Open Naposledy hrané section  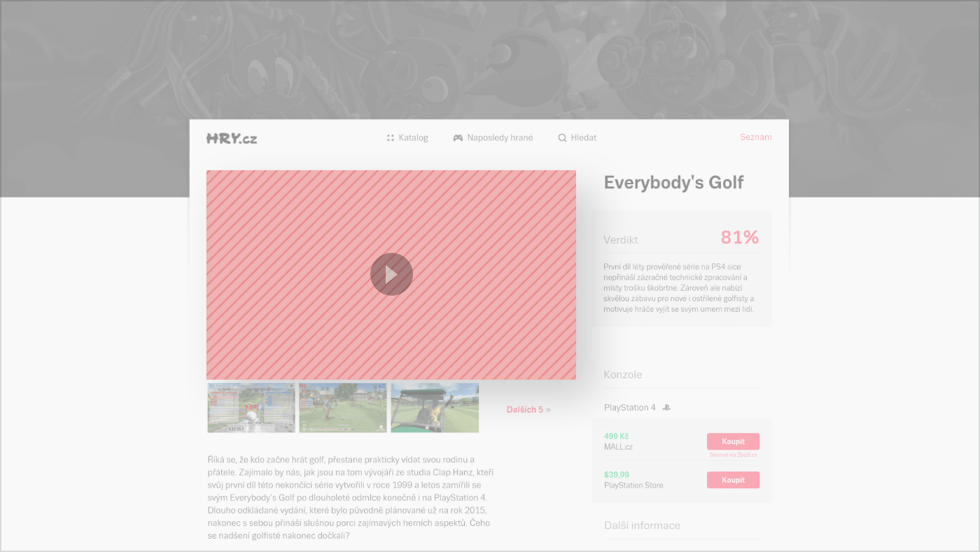tap(493, 138)
